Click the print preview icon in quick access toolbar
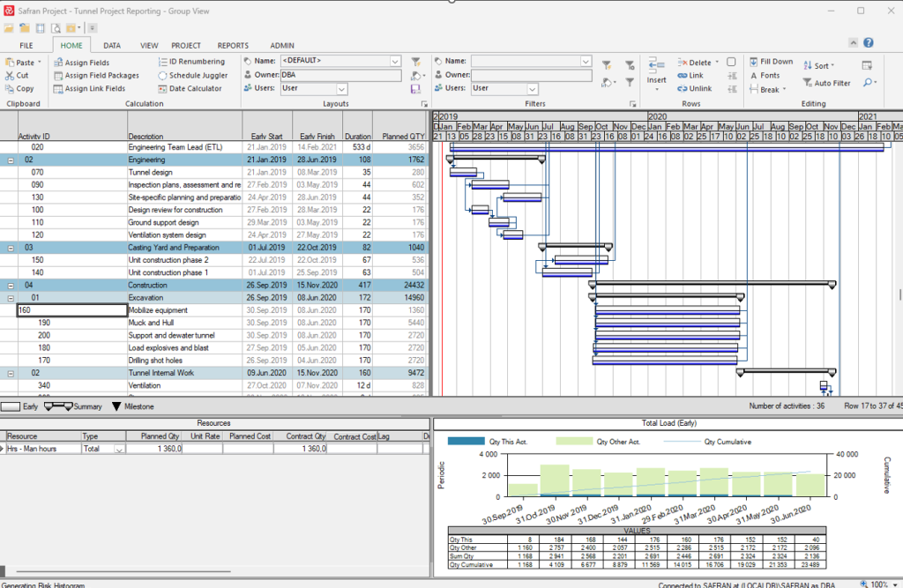 point(56,28)
